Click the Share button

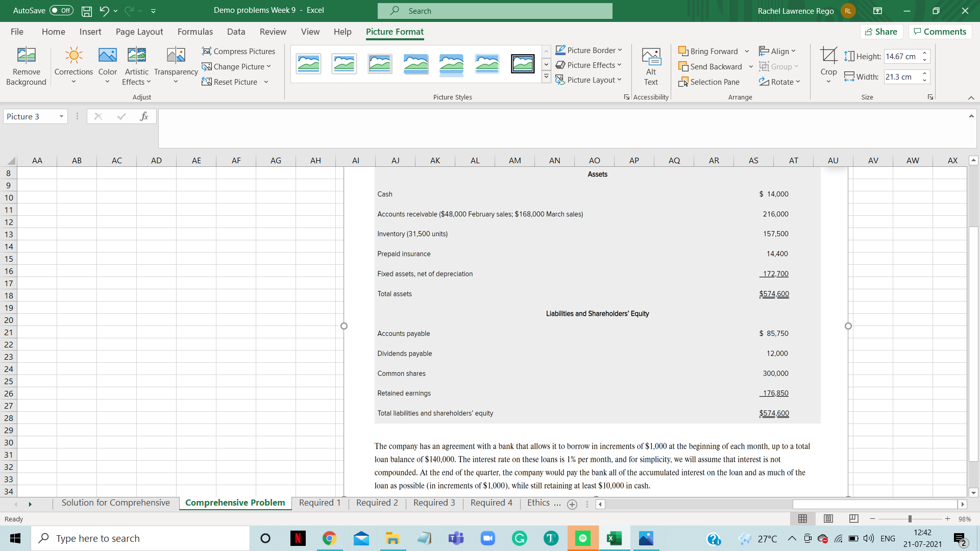point(881,31)
